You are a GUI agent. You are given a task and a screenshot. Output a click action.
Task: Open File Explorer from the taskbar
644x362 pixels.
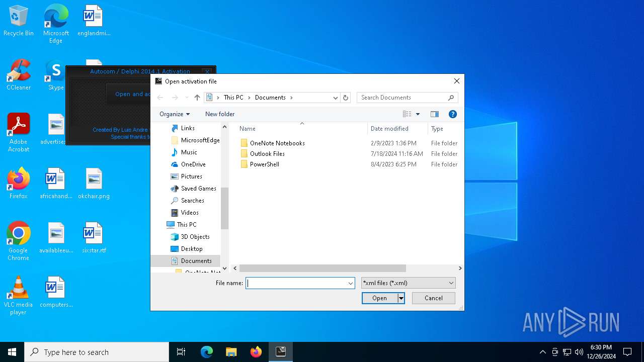[x=231, y=352]
